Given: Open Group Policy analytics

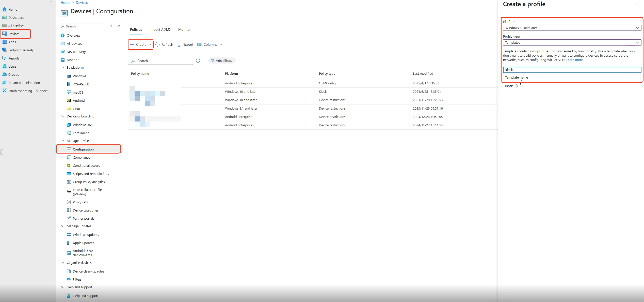Looking at the screenshot, I should (88, 182).
